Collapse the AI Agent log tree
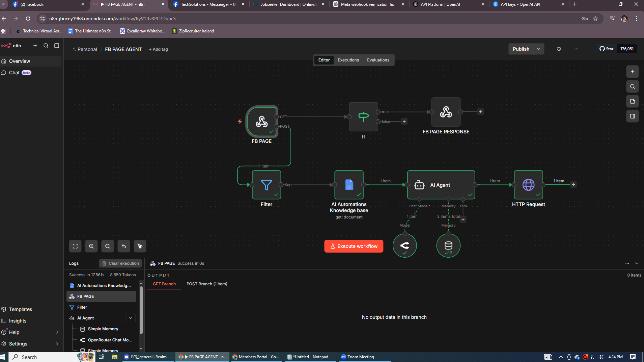The width and height of the screenshot is (644, 362). click(131, 318)
